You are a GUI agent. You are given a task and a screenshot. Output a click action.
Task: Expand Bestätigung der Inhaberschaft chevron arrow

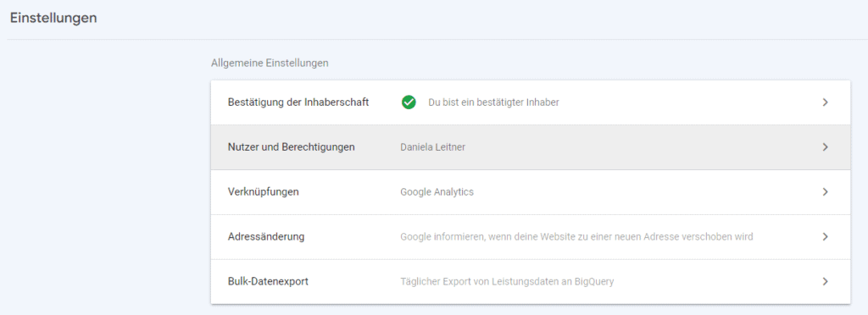825,102
